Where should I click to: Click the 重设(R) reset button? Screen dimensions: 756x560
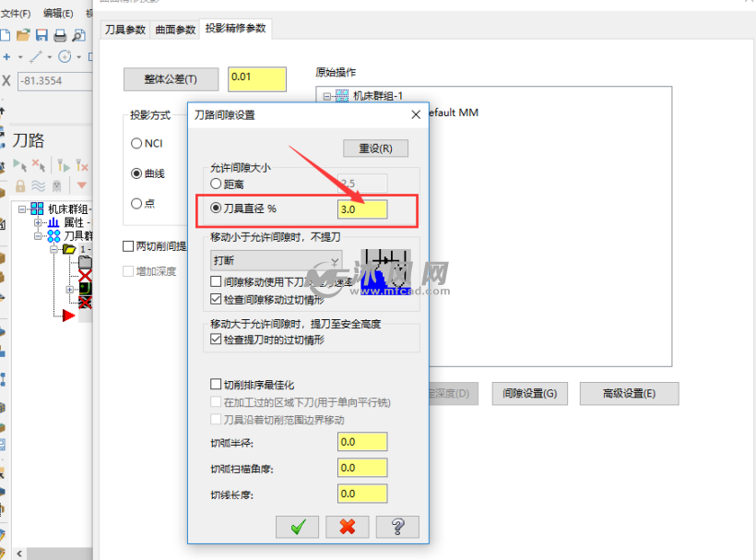375,149
